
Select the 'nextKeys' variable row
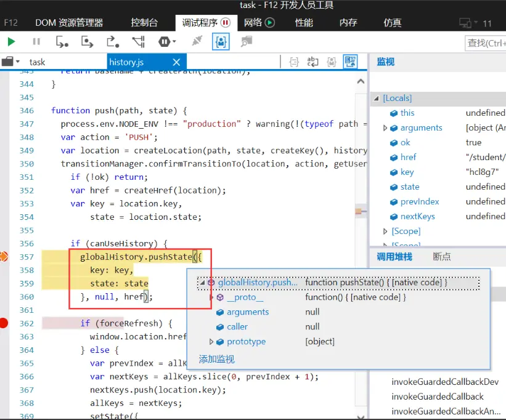pos(438,217)
